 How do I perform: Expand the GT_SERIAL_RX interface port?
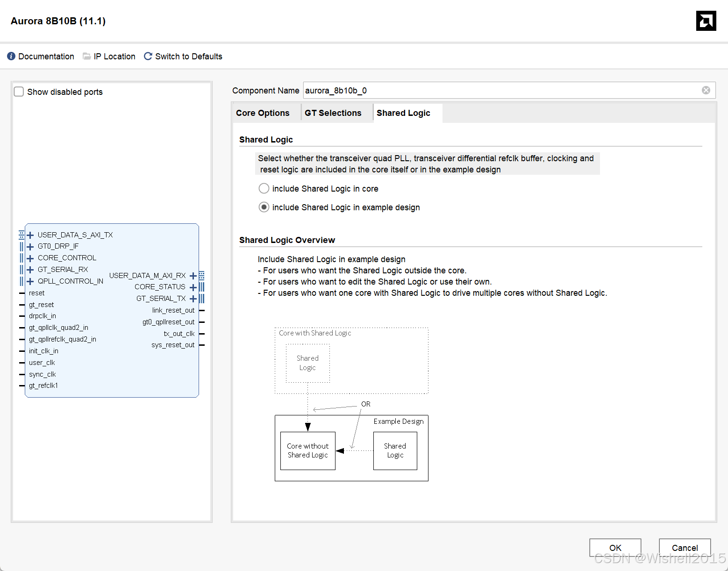30,270
